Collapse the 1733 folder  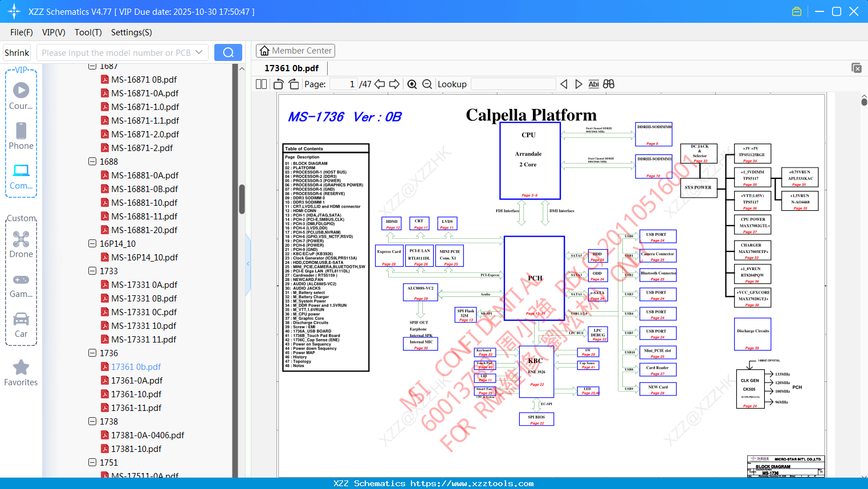(92, 271)
